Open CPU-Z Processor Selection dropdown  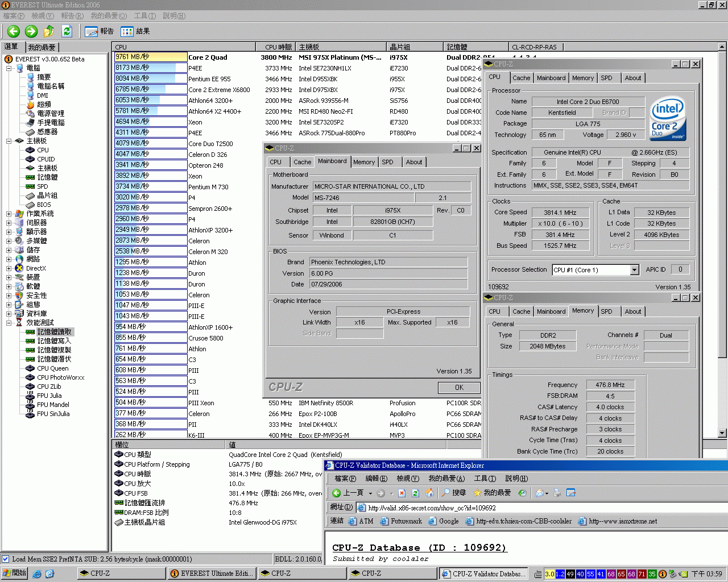634,270
